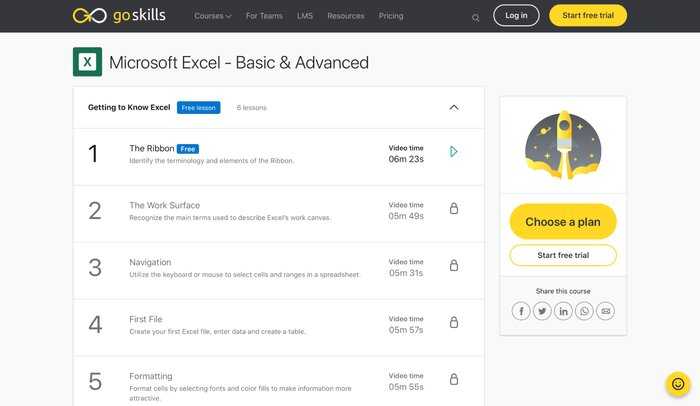This screenshot has width=700, height=406.
Task: Open the Courses dropdown menu
Action: pyautogui.click(x=212, y=16)
